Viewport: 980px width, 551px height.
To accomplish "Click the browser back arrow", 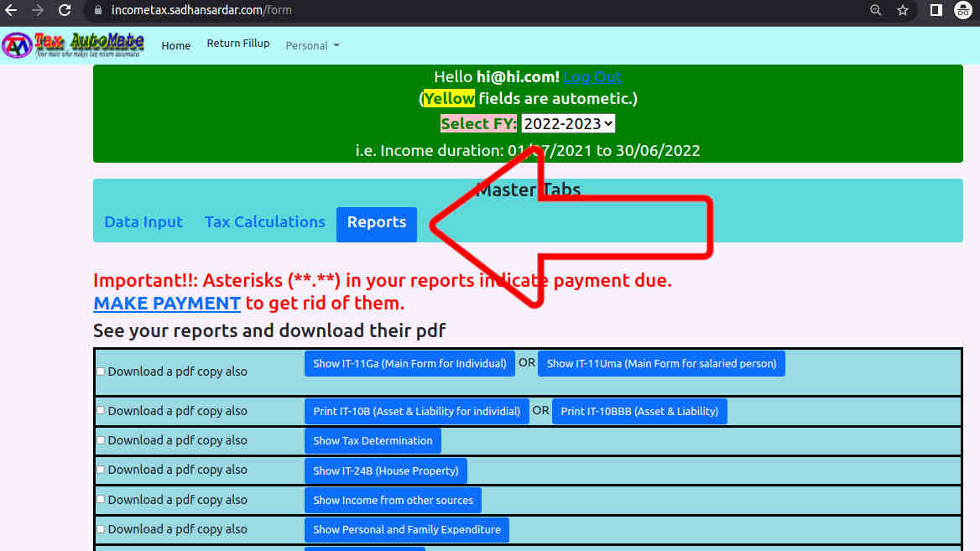I will pos(12,11).
